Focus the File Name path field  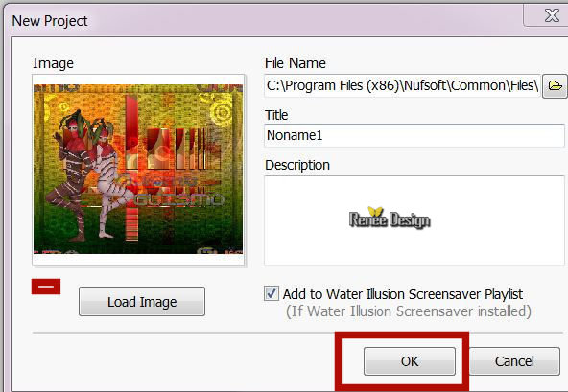click(402, 86)
